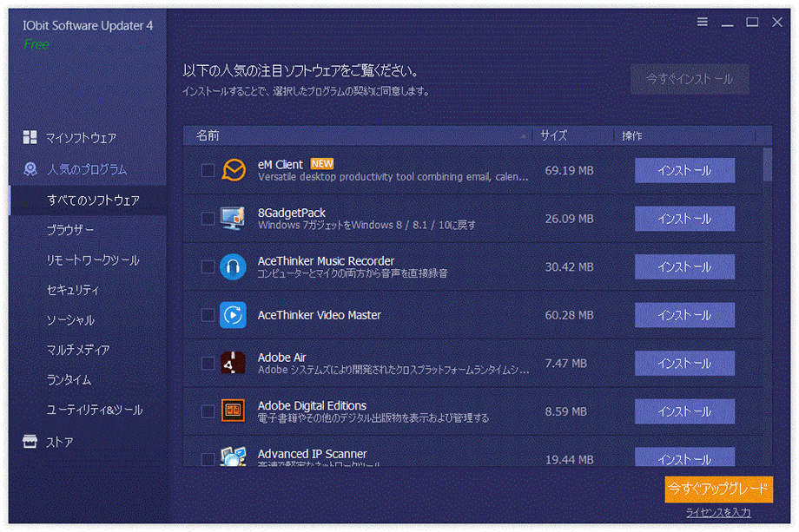
Task: Click the 7.47 MB size value
Action: click(x=565, y=364)
